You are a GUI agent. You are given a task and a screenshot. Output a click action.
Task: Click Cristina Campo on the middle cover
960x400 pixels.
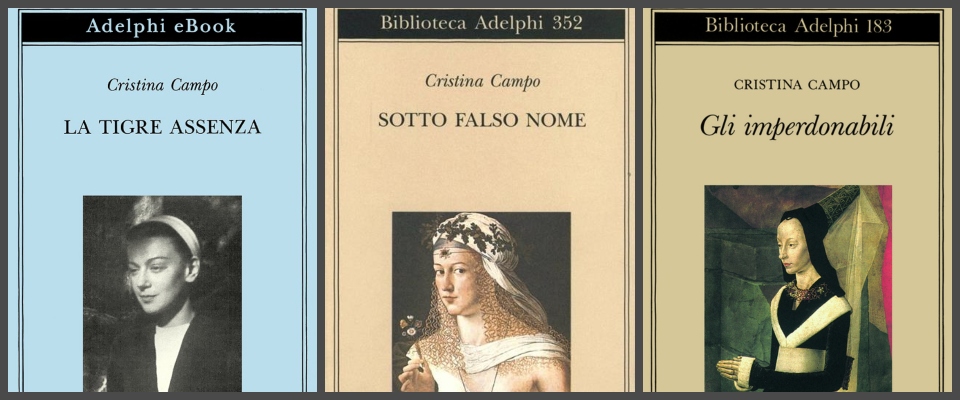[482, 80]
